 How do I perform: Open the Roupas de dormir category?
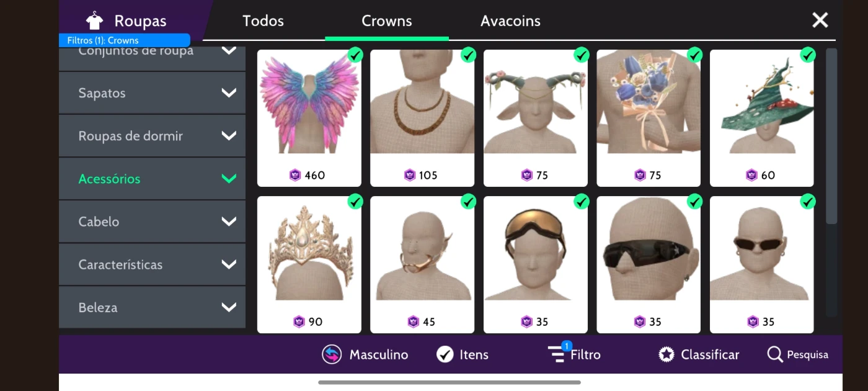(153, 136)
